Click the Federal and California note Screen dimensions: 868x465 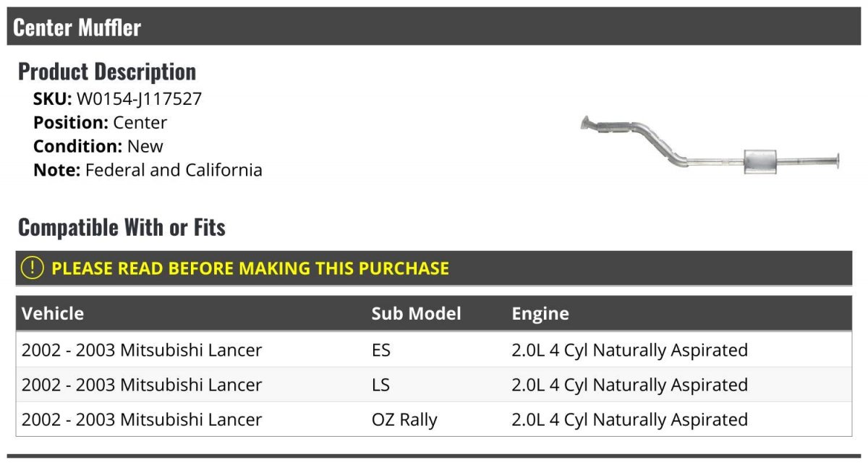click(x=174, y=170)
